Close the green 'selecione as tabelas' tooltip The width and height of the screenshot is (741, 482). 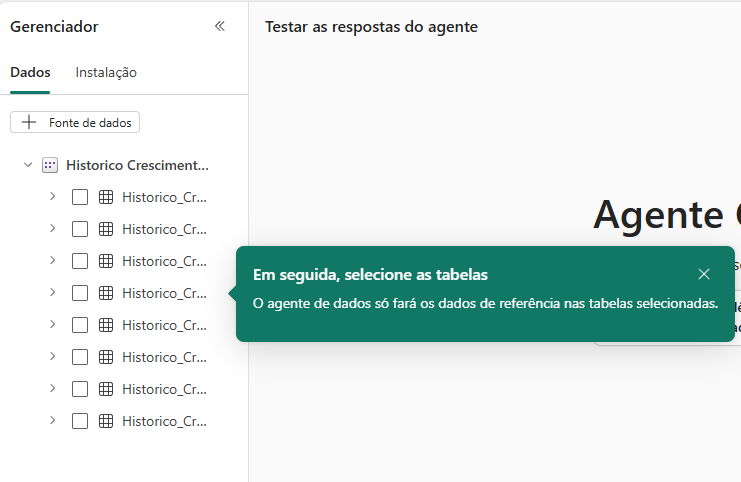(x=704, y=274)
